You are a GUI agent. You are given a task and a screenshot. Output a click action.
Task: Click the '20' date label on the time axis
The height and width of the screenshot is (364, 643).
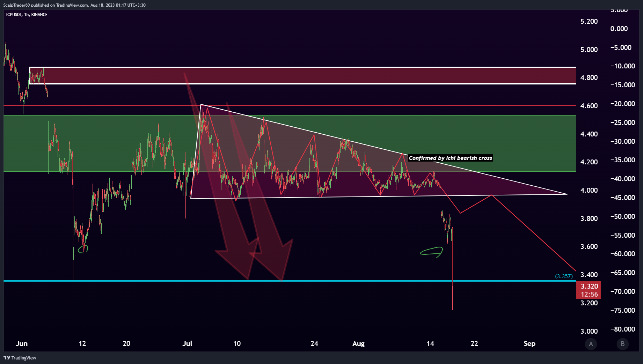tap(126, 343)
